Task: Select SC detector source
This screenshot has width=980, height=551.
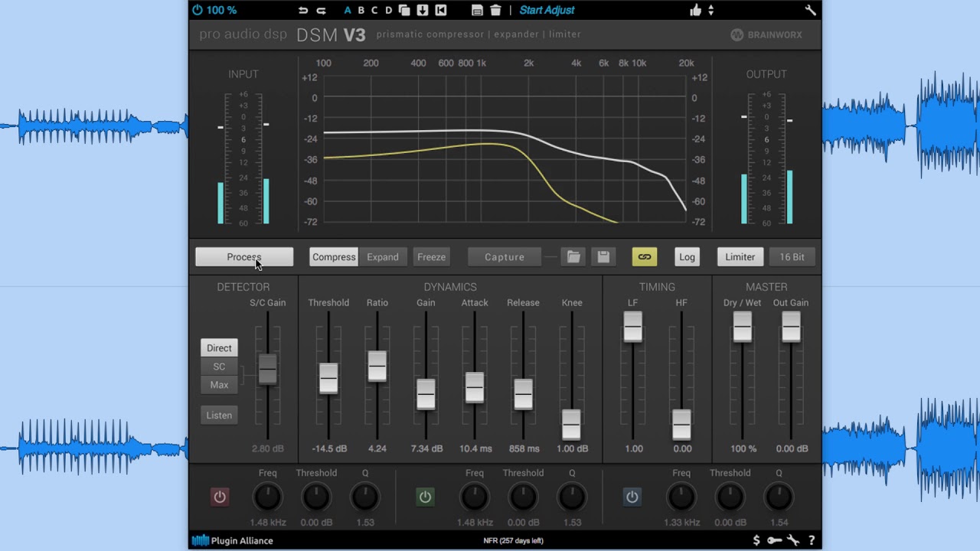Action: [x=219, y=367]
